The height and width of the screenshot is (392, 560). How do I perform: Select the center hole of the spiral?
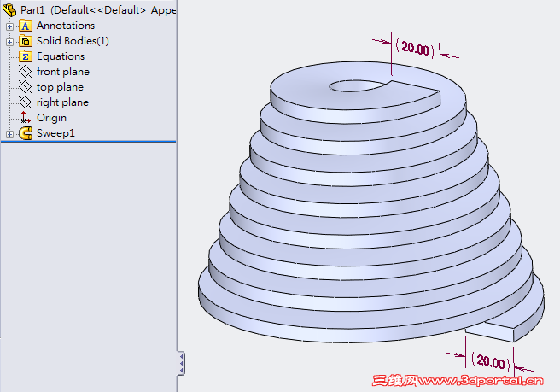click(355, 86)
